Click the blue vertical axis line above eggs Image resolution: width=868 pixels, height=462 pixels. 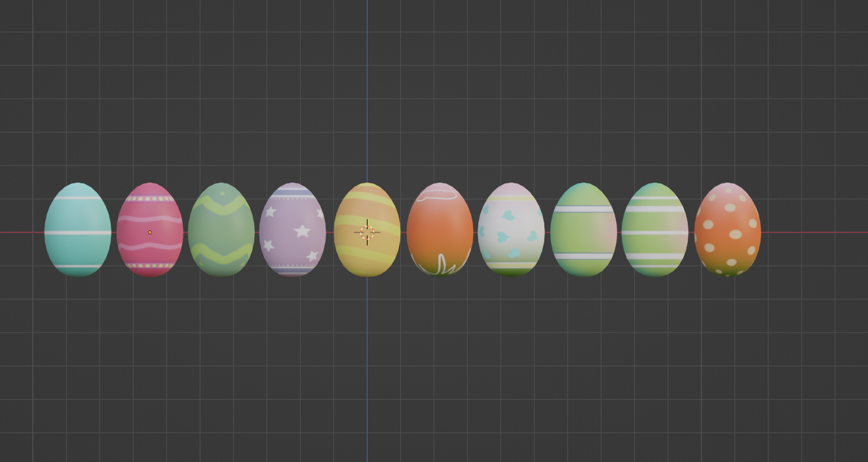[367, 92]
